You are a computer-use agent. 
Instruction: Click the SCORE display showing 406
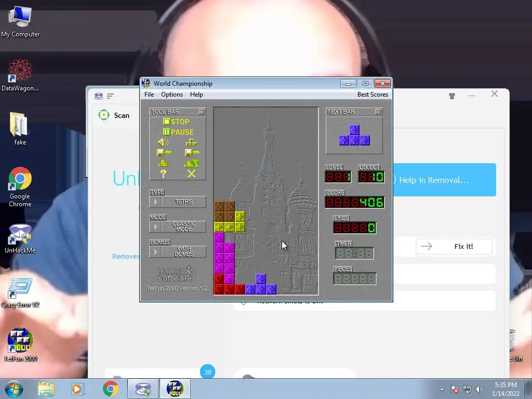tap(354, 203)
